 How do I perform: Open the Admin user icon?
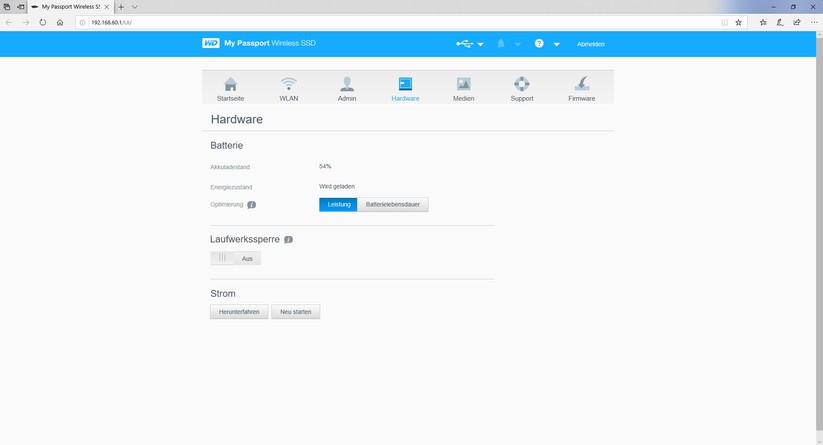point(347,84)
